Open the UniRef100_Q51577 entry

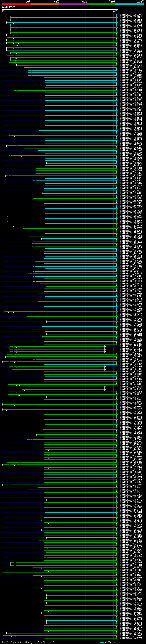tap(131, 628)
